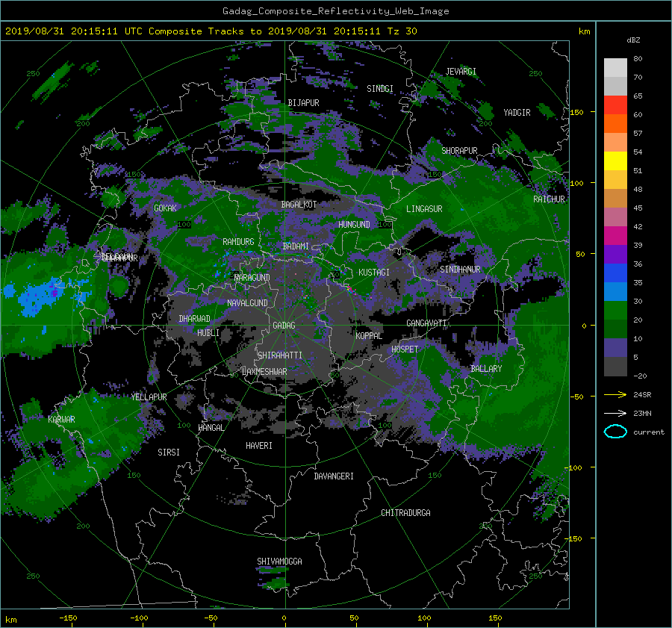Image resolution: width=672 pixels, height=628 pixels.
Task: Click the BIJAPUR city label
Action: point(303,103)
